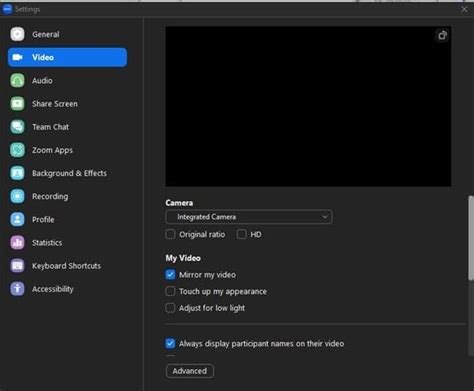Click the Recording icon
This screenshot has width=474, height=391.
(x=17, y=196)
